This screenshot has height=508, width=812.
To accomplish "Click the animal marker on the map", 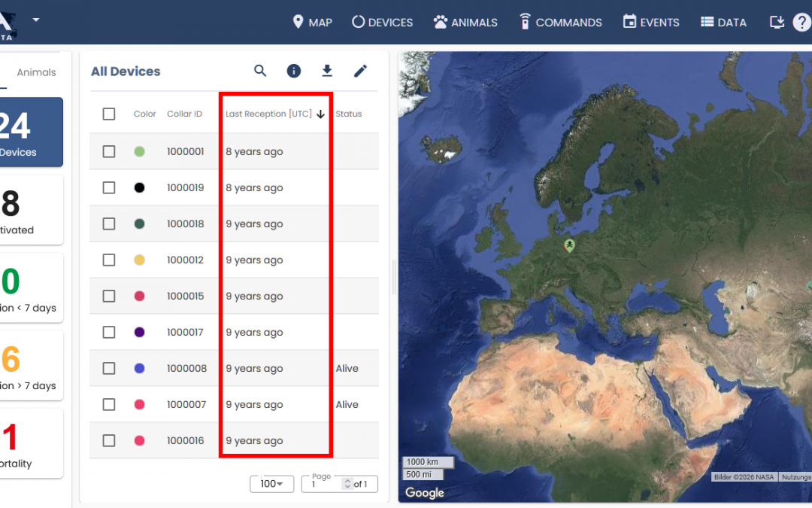I will tap(569, 245).
